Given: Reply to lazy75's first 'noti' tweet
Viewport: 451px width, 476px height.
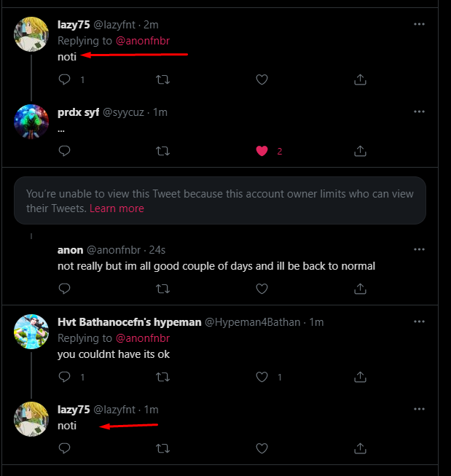Looking at the screenshot, I should pyautogui.click(x=64, y=79).
